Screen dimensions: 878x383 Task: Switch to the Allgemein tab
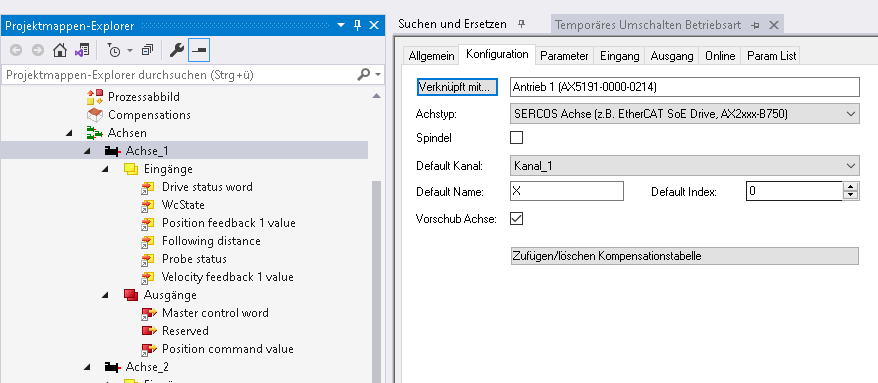point(431,56)
